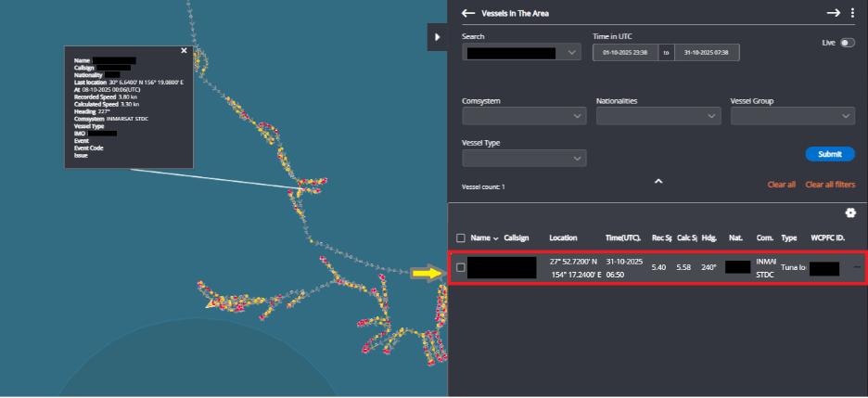
Task: Open the Vessel Group dropdown
Action: click(x=793, y=116)
